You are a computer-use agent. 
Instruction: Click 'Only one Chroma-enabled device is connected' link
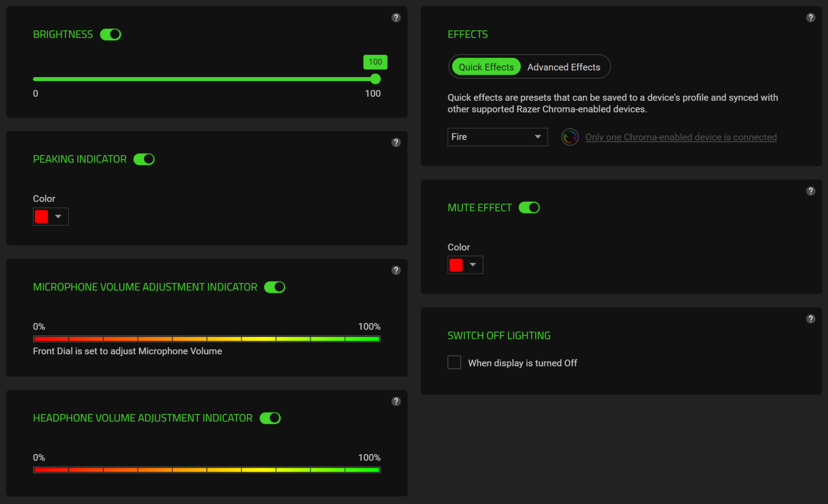pyautogui.click(x=681, y=137)
